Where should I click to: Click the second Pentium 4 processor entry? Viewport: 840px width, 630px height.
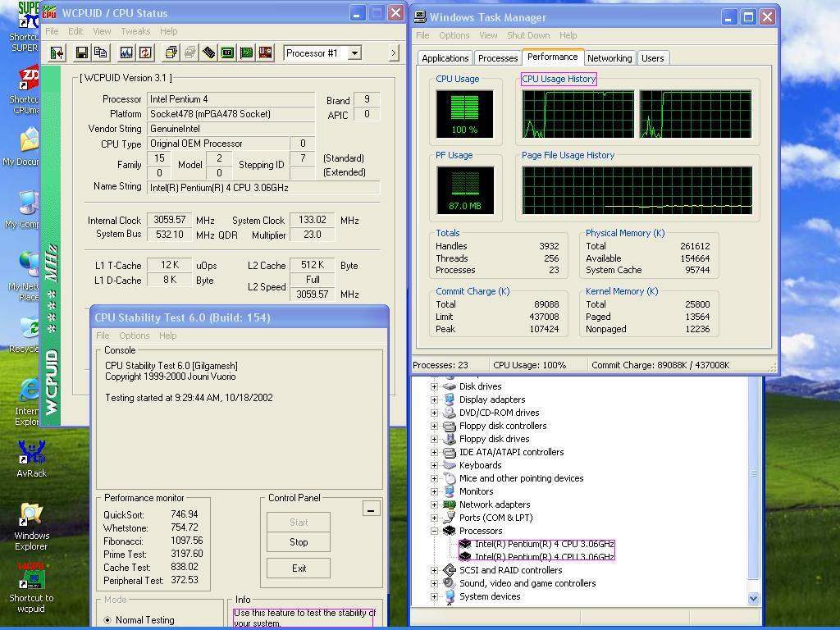pos(536,557)
